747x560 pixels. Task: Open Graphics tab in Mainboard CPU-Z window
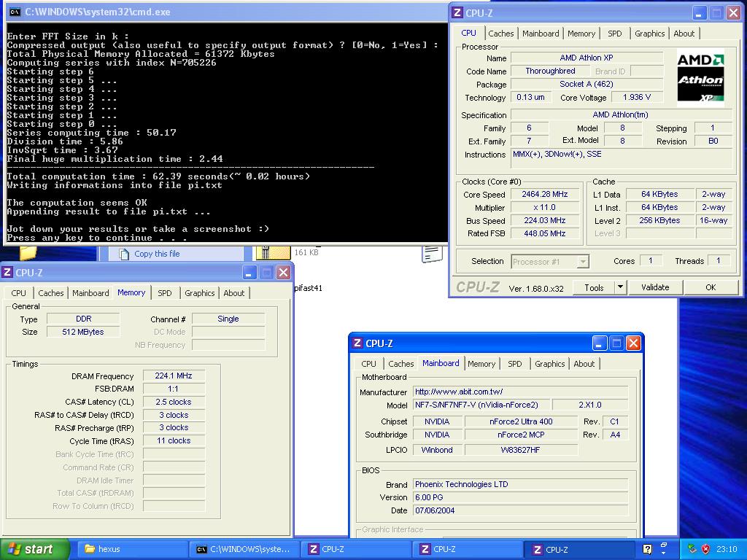coord(549,364)
